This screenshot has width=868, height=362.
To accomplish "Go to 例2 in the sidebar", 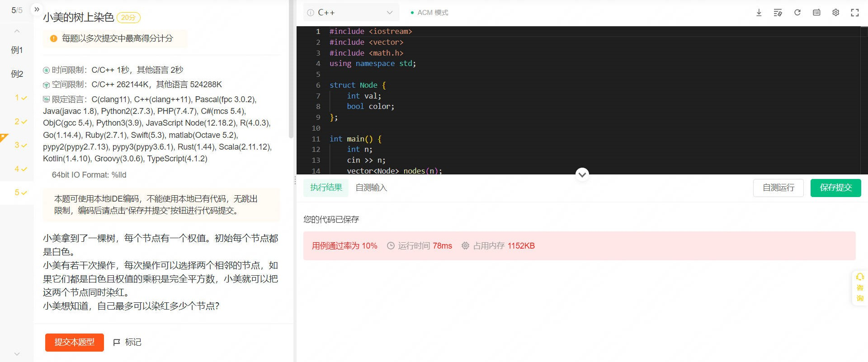I will tap(17, 74).
